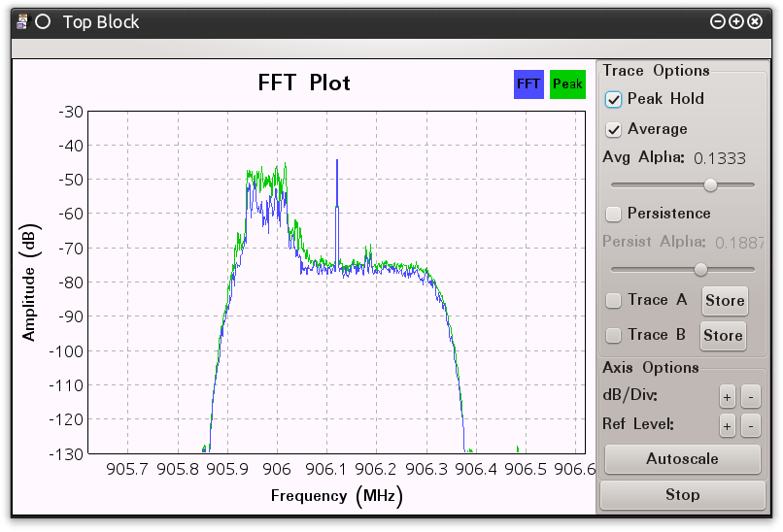Toggle the Average checkbox
783x532 pixels.
click(613, 129)
